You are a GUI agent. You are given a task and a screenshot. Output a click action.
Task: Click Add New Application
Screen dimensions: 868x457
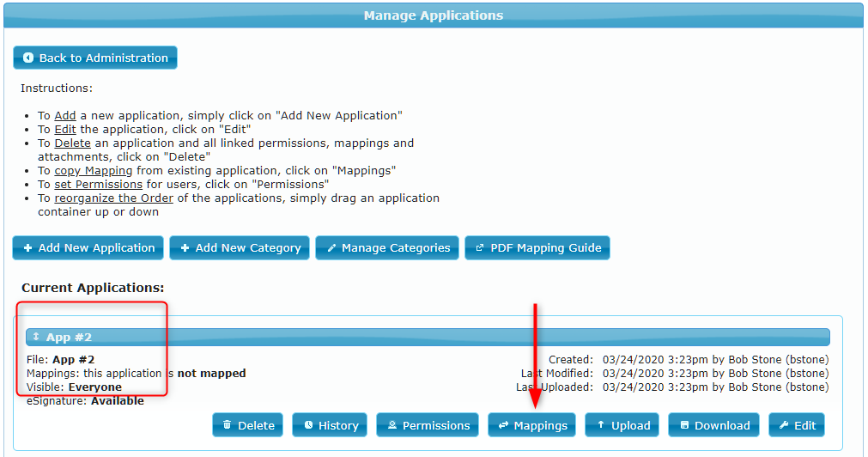[x=88, y=248]
